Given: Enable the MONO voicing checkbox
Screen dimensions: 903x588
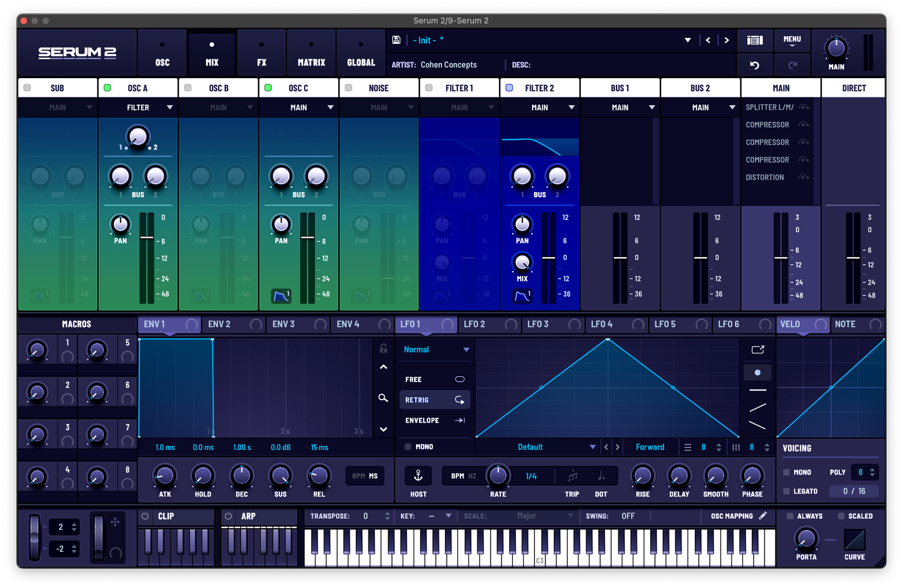Looking at the screenshot, I should 787,472.
